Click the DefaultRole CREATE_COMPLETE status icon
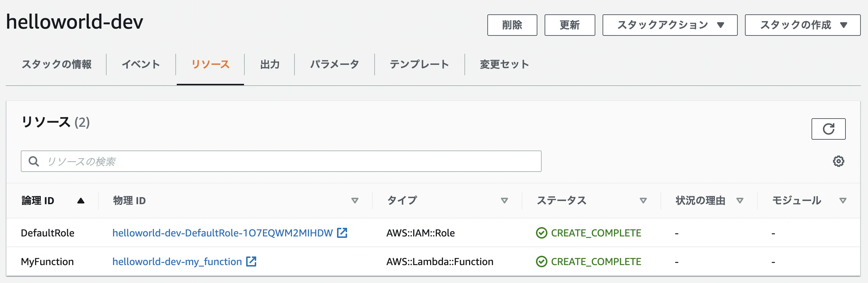This screenshot has width=868, height=283. click(x=541, y=233)
